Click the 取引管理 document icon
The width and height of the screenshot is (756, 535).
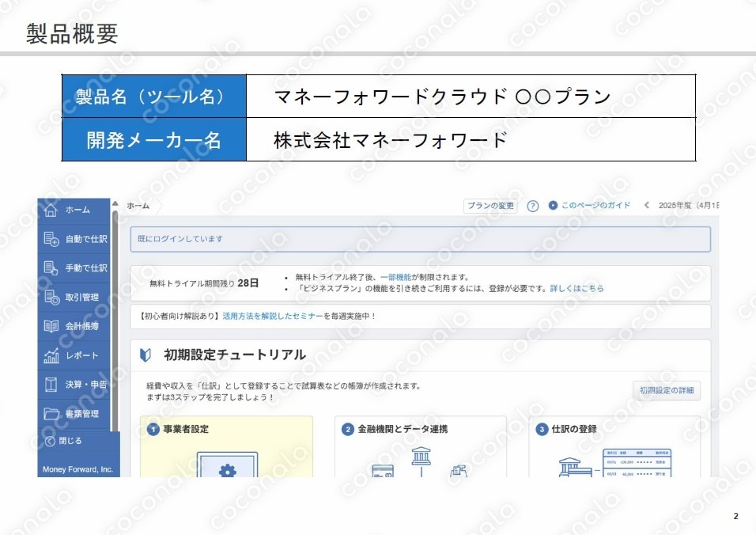(x=51, y=297)
